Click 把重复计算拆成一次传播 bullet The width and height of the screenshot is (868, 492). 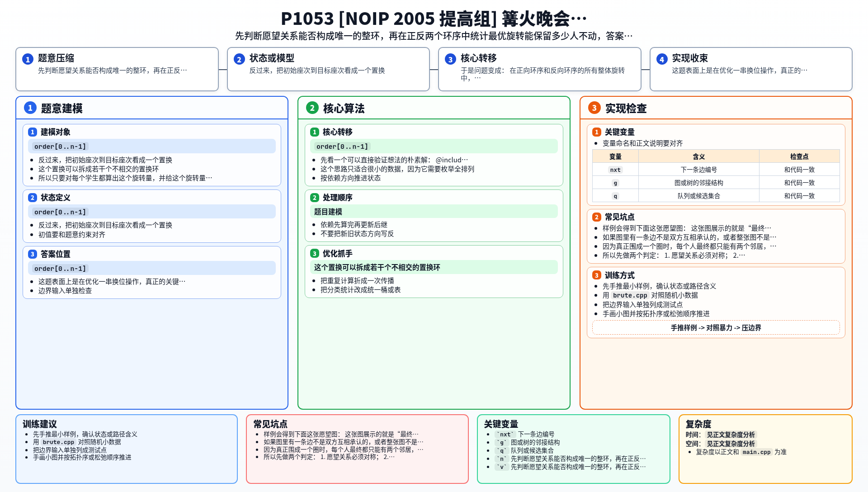(x=357, y=281)
